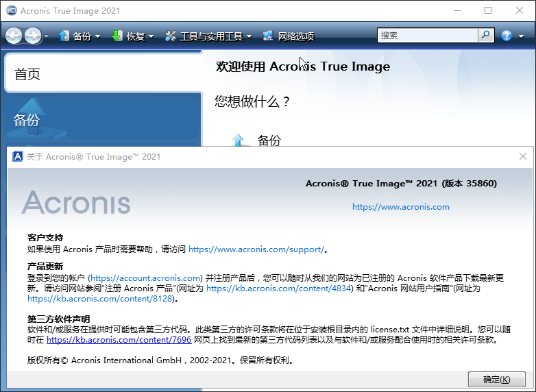Open the acronis.com/support link
536x392 pixels.
tap(255, 249)
